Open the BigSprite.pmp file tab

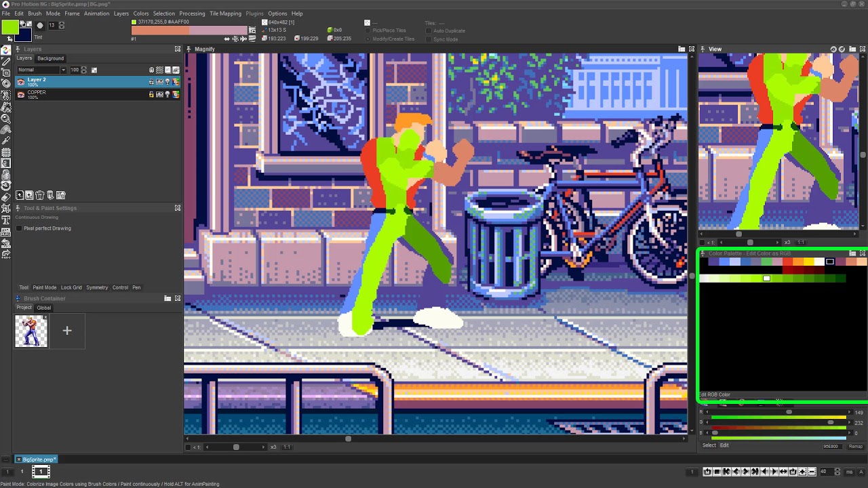(x=37, y=460)
